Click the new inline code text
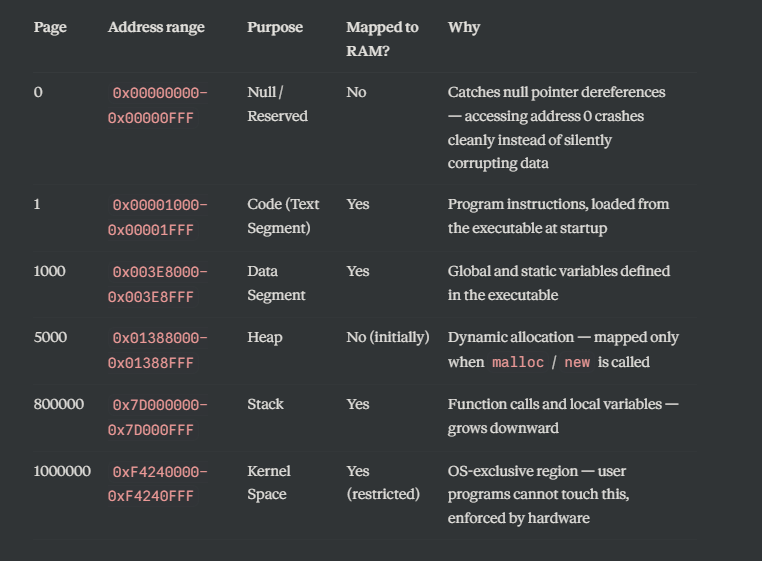This screenshot has height=561, width=762. coord(577,362)
